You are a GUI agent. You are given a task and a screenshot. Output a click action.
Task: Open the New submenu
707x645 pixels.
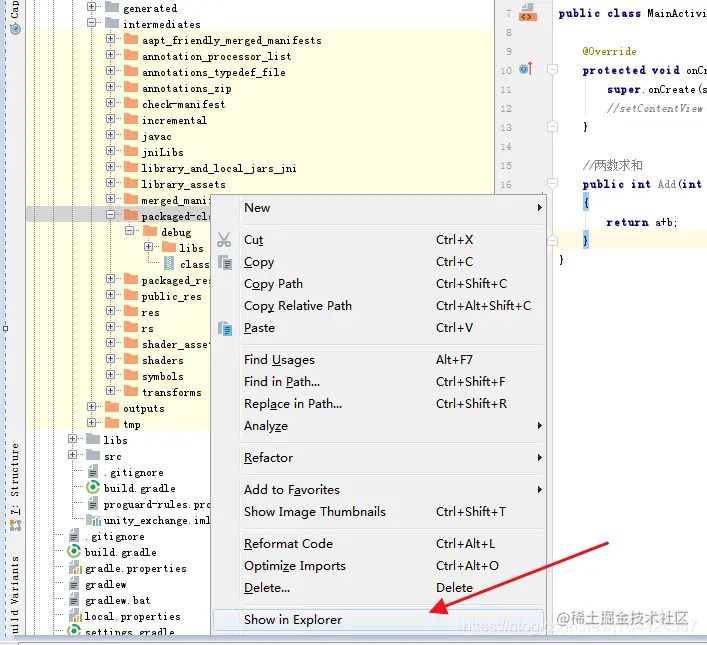click(378, 207)
